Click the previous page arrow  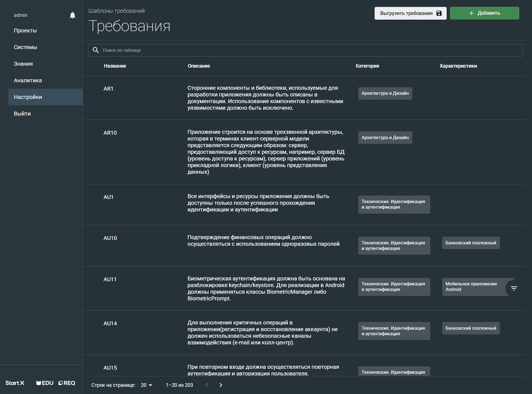coord(207,385)
